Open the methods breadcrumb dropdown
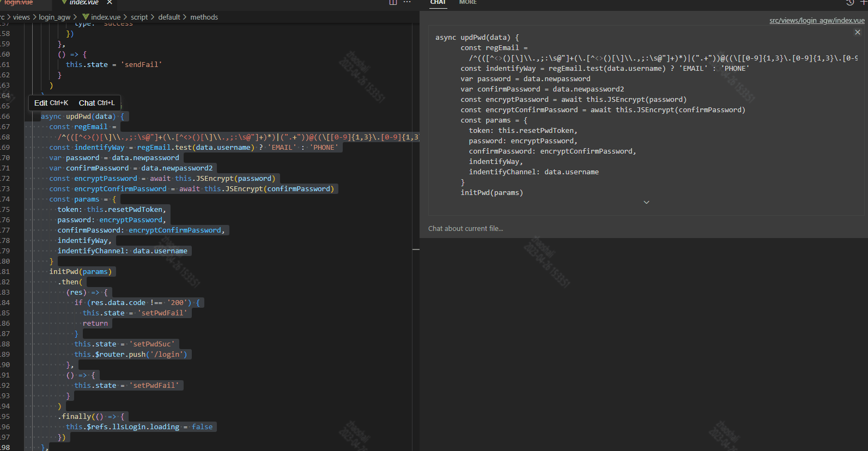The height and width of the screenshot is (451, 868). point(204,17)
